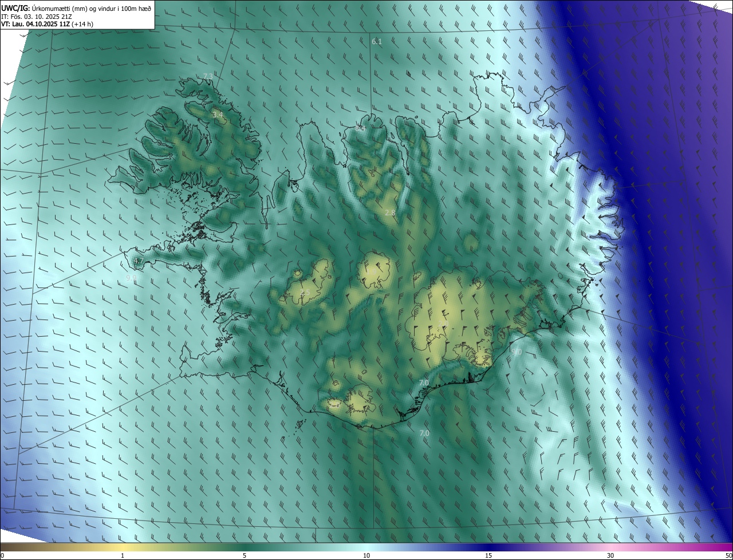Click the valid time 'VT: Lau. 04.10.2025 11Z (+14 h)'

coord(47,24)
